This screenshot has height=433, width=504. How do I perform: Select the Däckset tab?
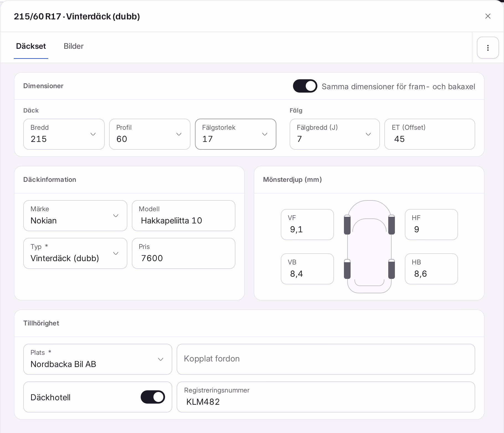(31, 46)
